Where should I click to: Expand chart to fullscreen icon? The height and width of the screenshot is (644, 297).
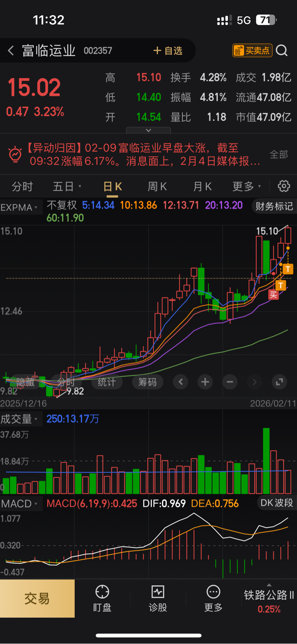pos(279,382)
